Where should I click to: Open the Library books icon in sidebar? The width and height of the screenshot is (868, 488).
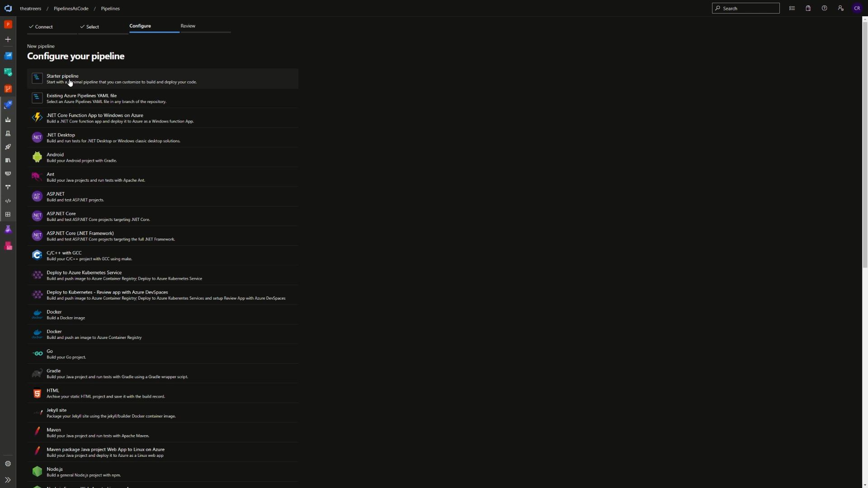coord(8,160)
